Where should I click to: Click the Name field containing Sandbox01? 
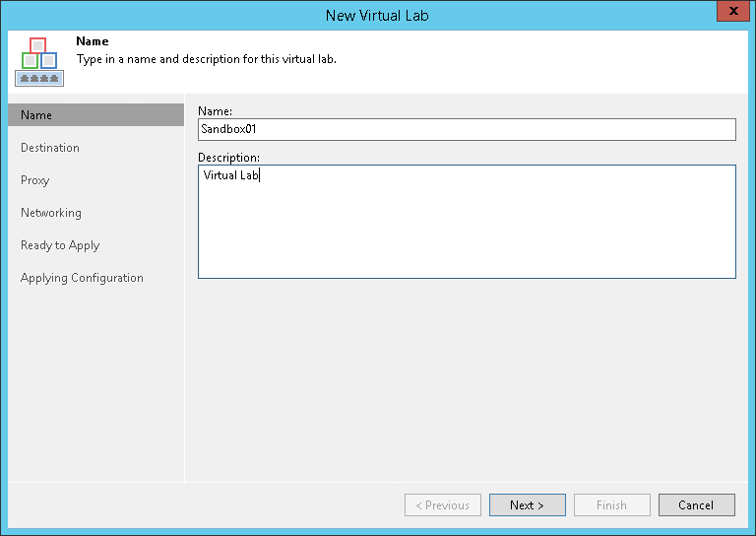[467, 129]
